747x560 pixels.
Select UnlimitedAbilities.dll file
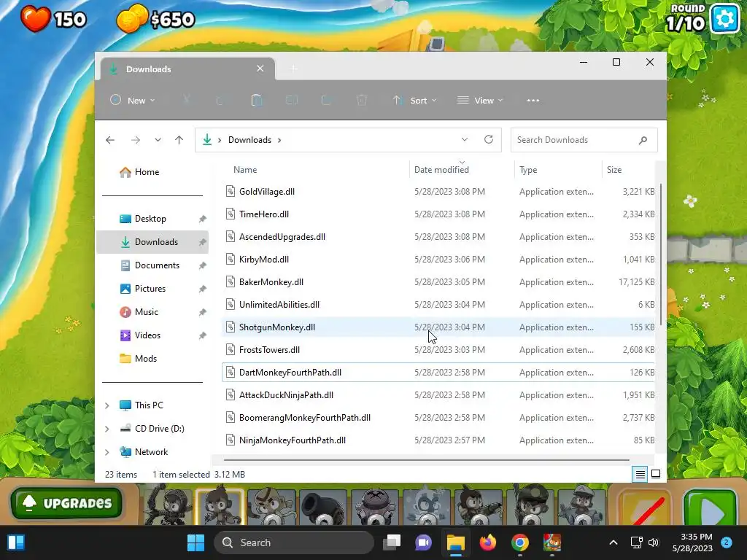[x=438, y=305]
